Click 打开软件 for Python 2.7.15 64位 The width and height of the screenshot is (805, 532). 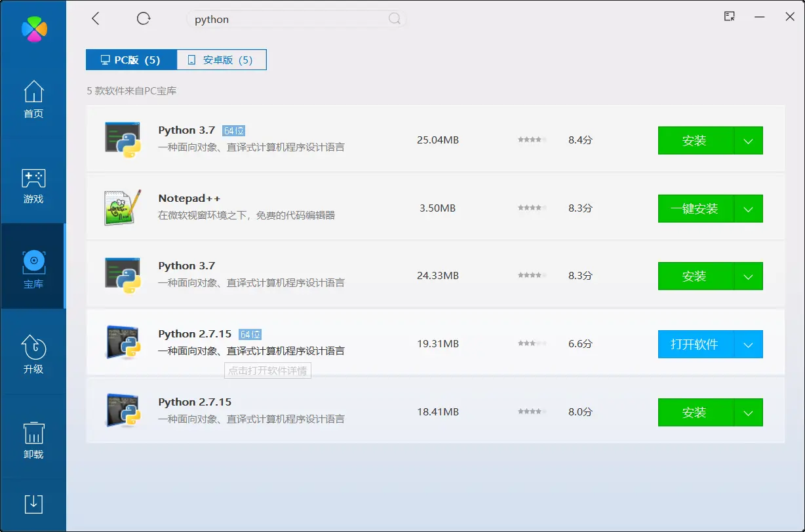[696, 344]
